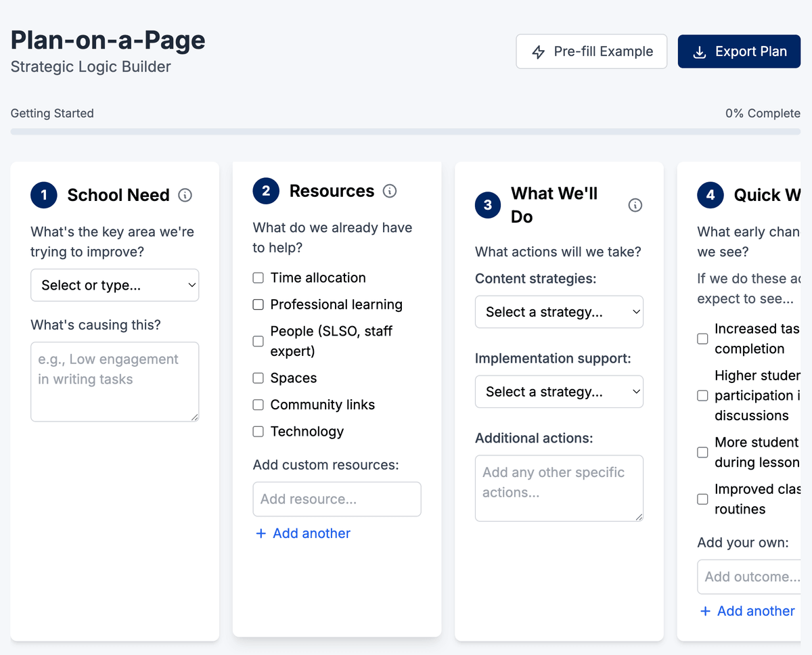
Task: Click 'Add another' under custom resources
Action: [302, 534]
